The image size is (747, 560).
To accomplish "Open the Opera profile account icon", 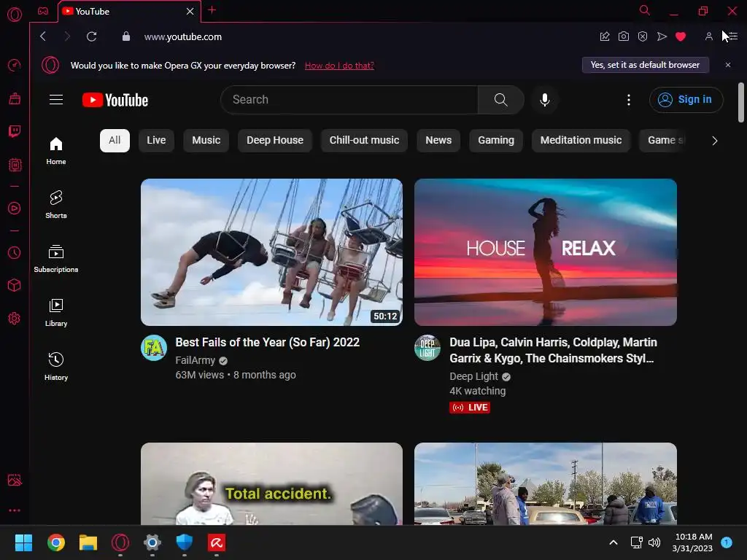I will pyautogui.click(x=709, y=36).
